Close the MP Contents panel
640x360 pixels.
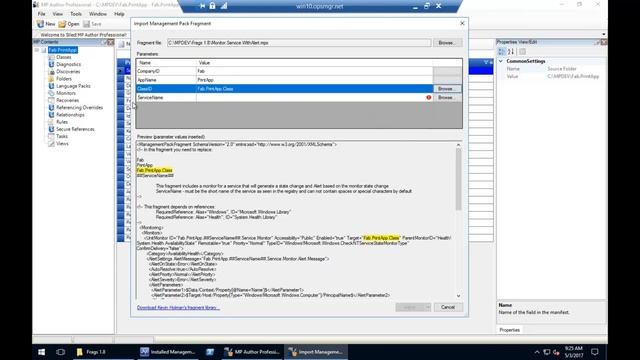[x=110, y=42]
